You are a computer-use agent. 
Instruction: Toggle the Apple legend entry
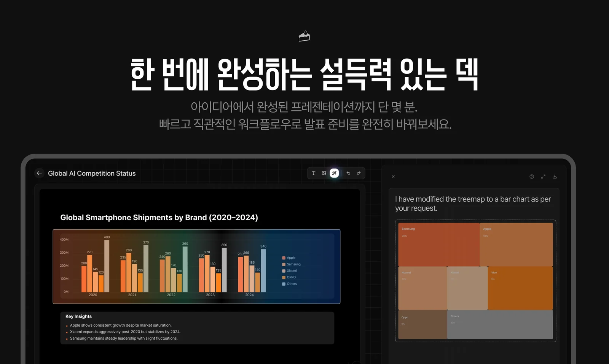tap(289, 258)
